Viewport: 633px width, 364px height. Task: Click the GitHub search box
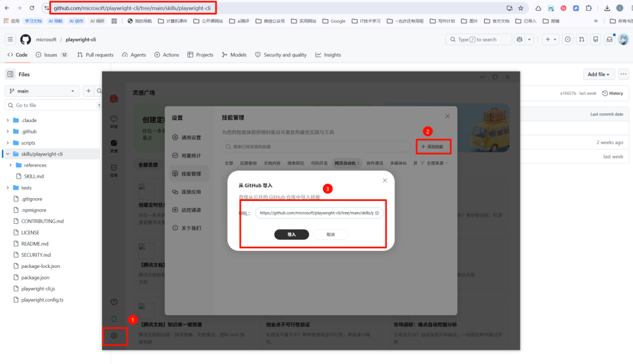tap(478, 39)
